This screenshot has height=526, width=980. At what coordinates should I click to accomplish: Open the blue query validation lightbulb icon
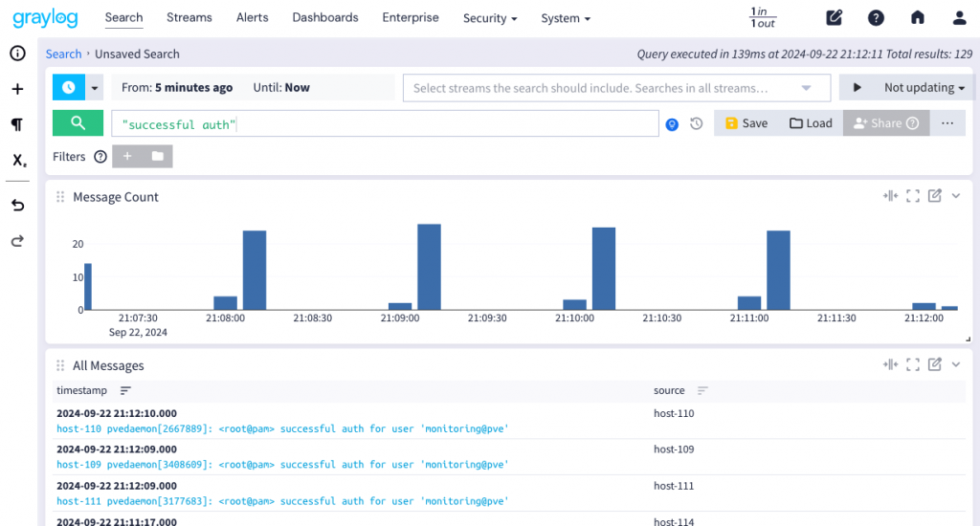(x=672, y=124)
